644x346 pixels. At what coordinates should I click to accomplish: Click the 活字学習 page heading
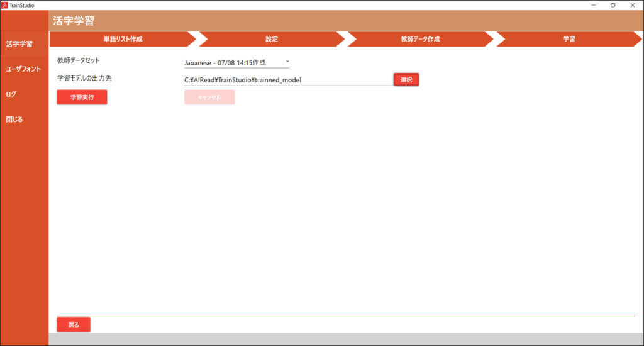[x=74, y=21]
